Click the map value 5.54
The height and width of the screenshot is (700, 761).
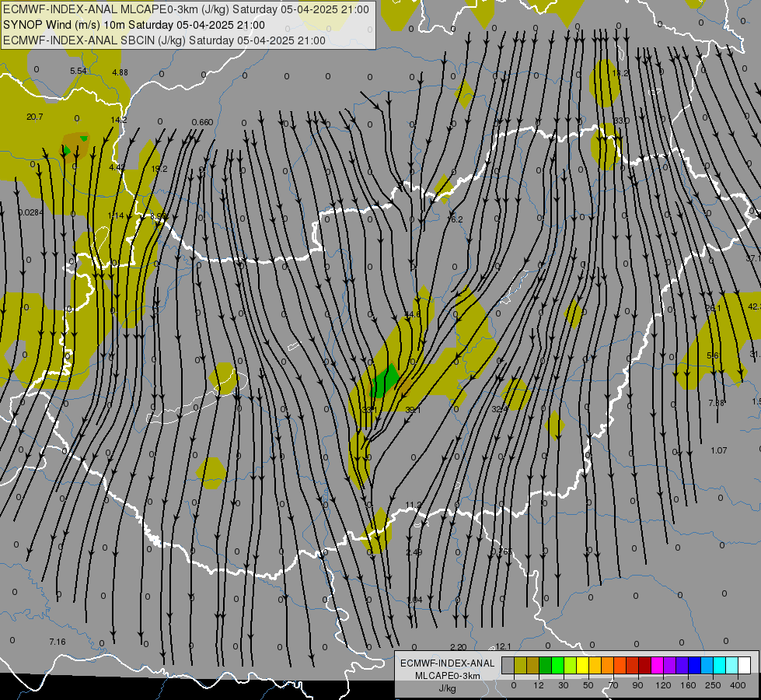(x=79, y=71)
